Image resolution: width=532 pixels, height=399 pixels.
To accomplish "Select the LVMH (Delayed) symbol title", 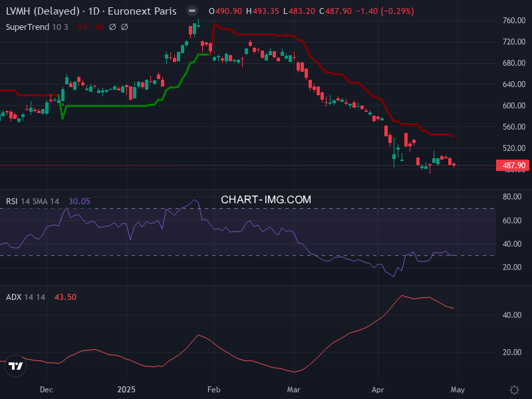I will [x=43, y=11].
